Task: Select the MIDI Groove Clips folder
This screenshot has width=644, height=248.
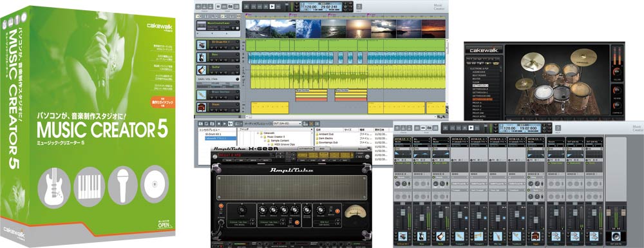Action: pyautogui.click(x=283, y=144)
